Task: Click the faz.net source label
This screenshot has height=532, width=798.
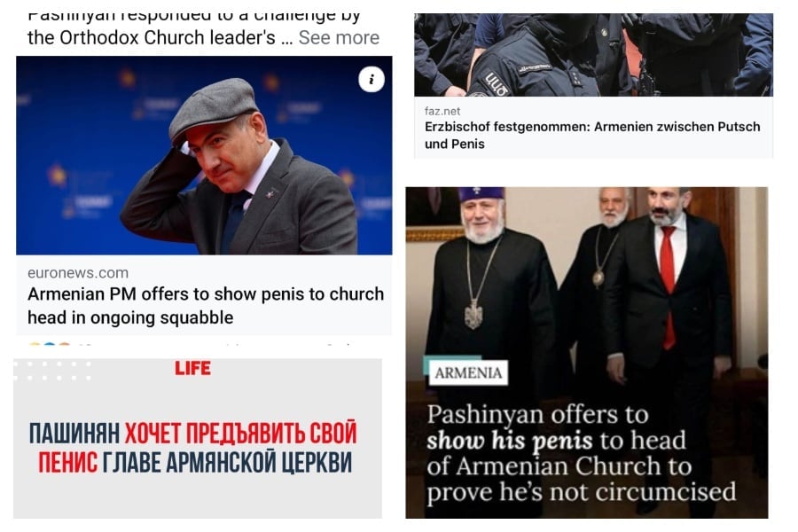Action: (442, 111)
